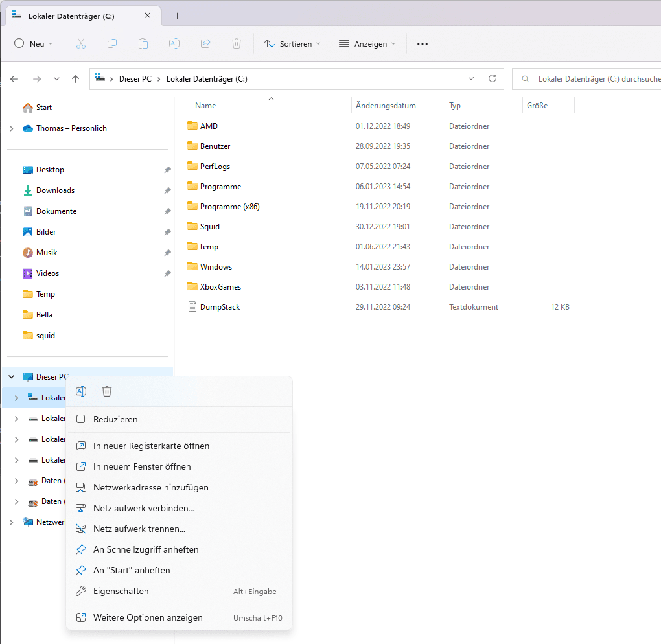Open the Sortieren dropdown
The image size is (661, 644).
pyautogui.click(x=292, y=44)
